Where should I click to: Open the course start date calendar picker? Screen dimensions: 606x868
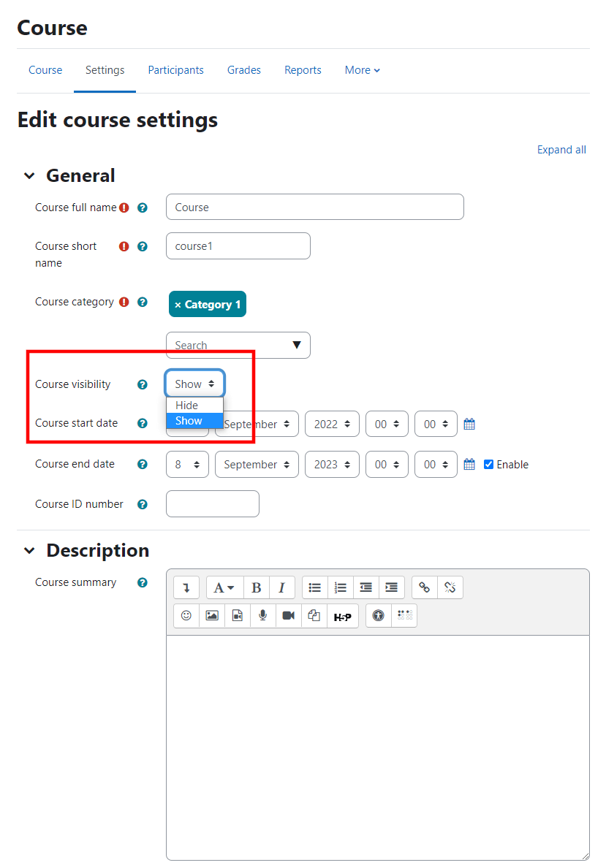[469, 424]
